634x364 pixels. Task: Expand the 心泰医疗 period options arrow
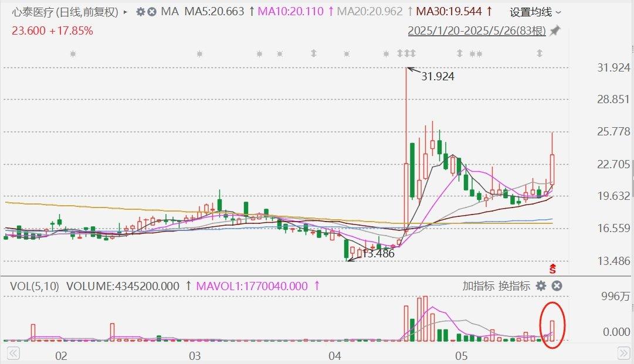(x=126, y=12)
